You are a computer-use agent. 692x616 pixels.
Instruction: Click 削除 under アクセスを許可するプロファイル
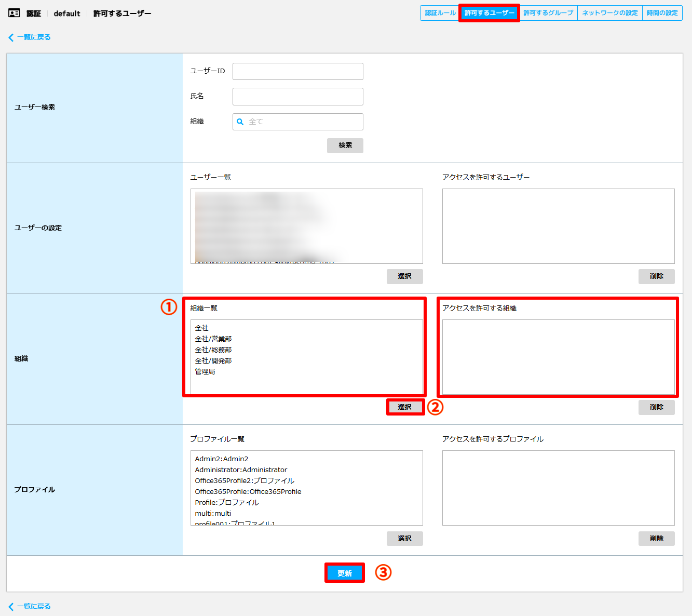(x=657, y=539)
